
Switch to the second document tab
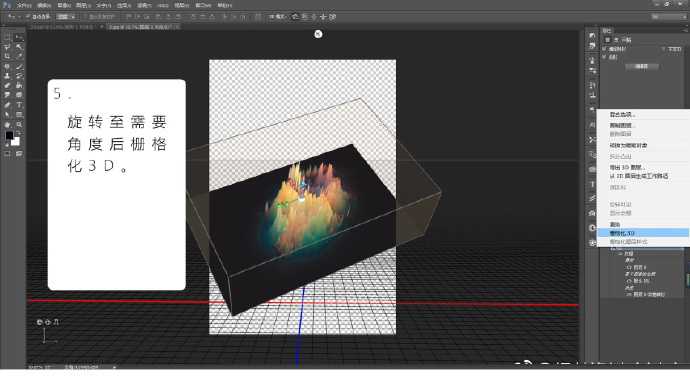(x=142, y=27)
